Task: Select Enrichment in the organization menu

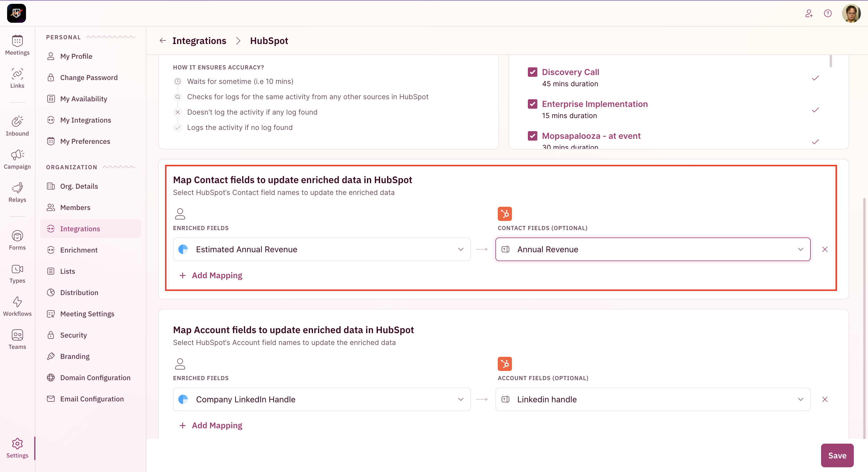Action: click(x=79, y=250)
